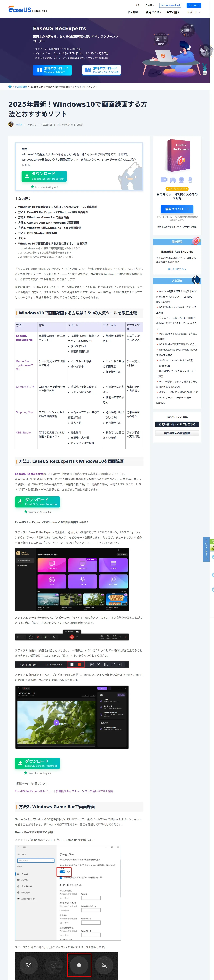Click Trustpilot star under 概要 download button
Screen dimensions: 214x980
coord(32,187)
